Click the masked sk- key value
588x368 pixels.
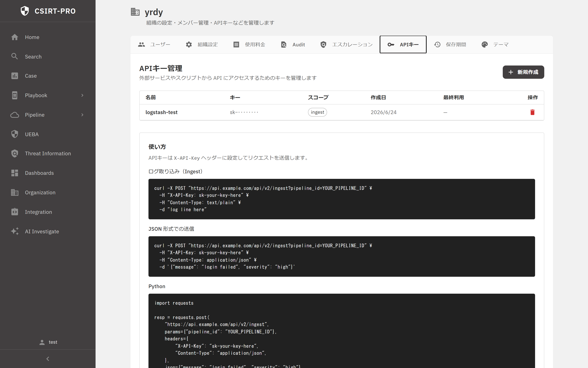click(244, 112)
